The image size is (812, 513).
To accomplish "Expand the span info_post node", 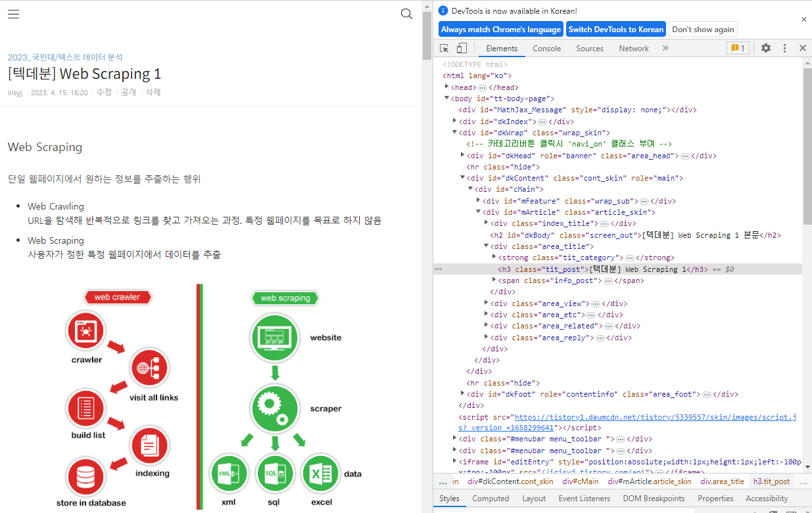I will (494, 280).
